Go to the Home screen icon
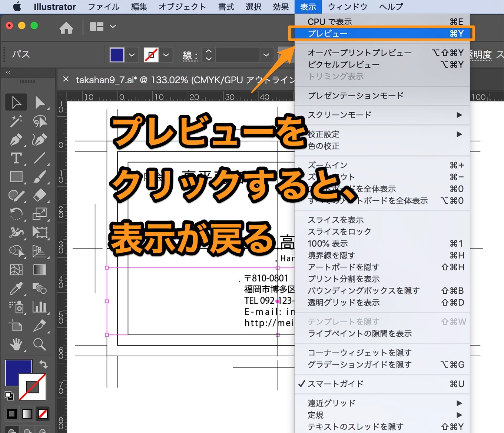 (66, 27)
